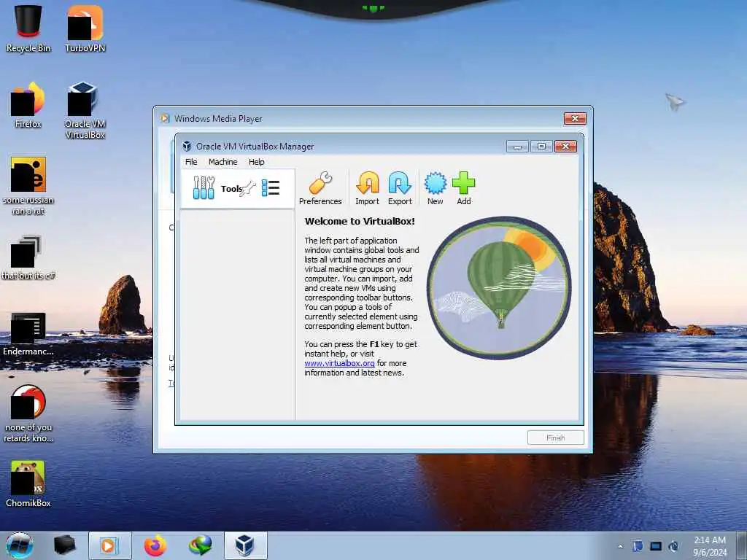Select the 'some russian ran a rat' icon
Screen dimensions: 747x560
point(28,186)
